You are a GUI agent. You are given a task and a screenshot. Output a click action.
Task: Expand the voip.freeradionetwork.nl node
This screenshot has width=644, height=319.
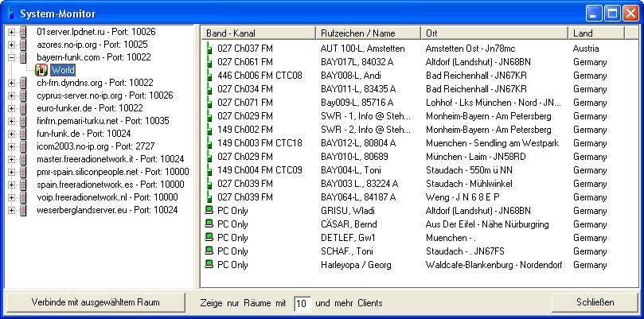coord(11,197)
